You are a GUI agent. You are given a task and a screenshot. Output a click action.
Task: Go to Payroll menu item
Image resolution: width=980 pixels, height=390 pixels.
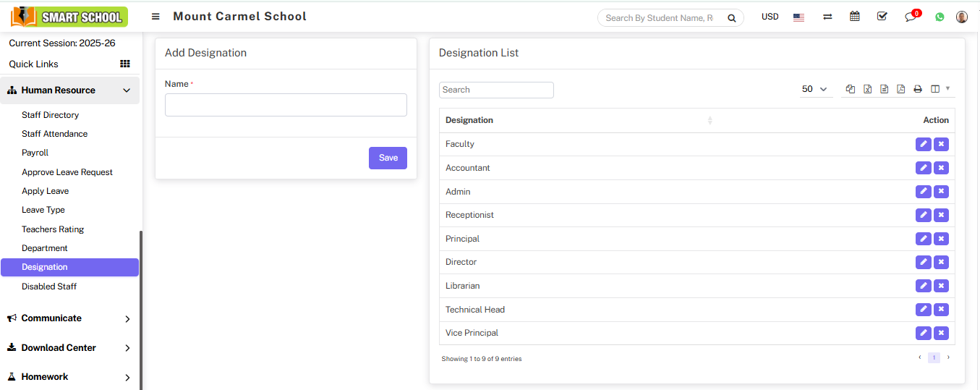[x=35, y=153]
